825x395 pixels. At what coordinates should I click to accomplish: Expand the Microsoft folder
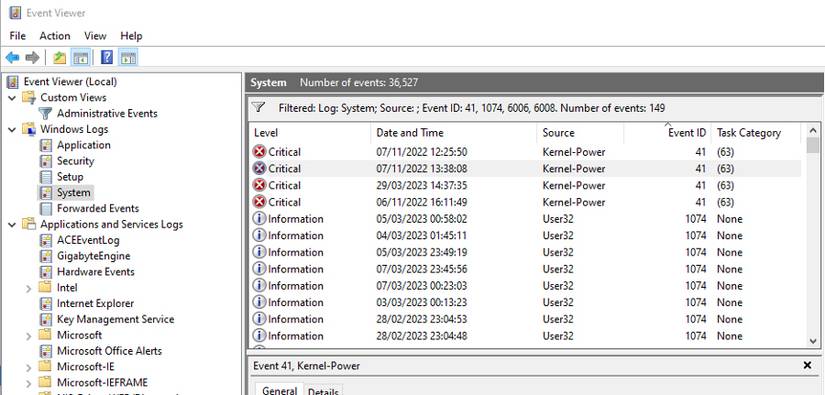click(29, 336)
